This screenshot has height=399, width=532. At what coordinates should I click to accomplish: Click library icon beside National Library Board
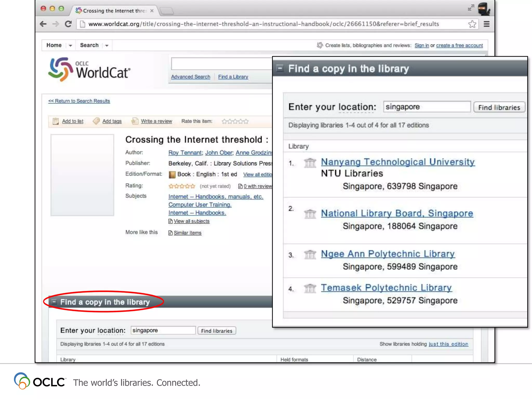tap(310, 214)
